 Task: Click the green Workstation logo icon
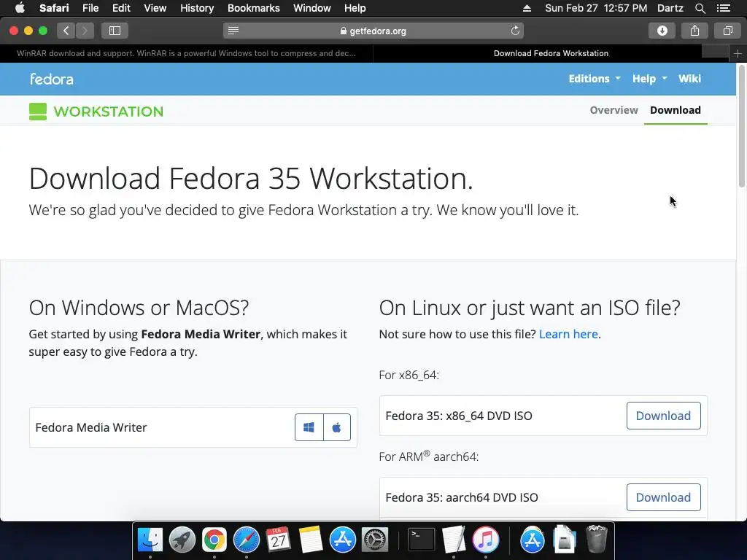[38, 112]
